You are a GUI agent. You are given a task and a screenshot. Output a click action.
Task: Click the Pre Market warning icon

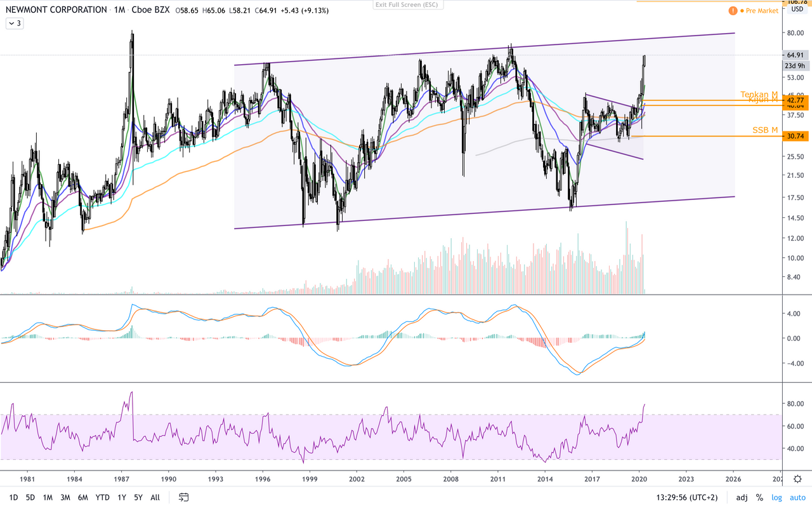click(733, 11)
